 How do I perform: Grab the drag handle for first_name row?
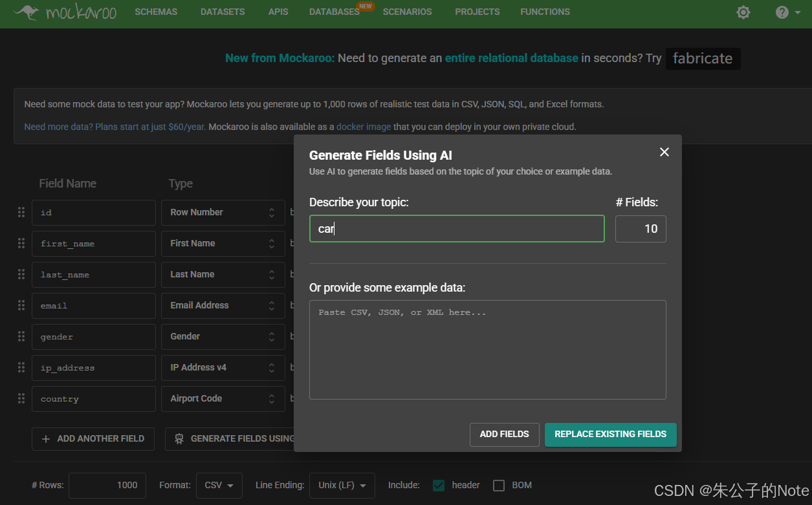tap(21, 243)
